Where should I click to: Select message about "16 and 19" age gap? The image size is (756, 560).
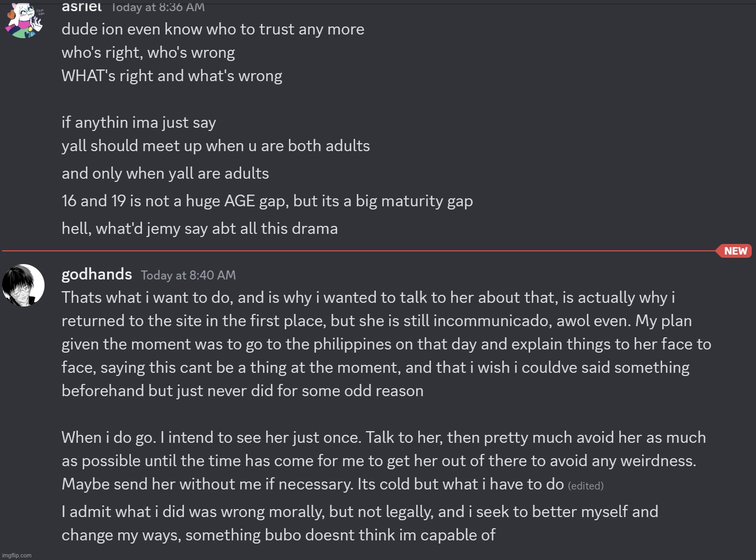(x=267, y=201)
